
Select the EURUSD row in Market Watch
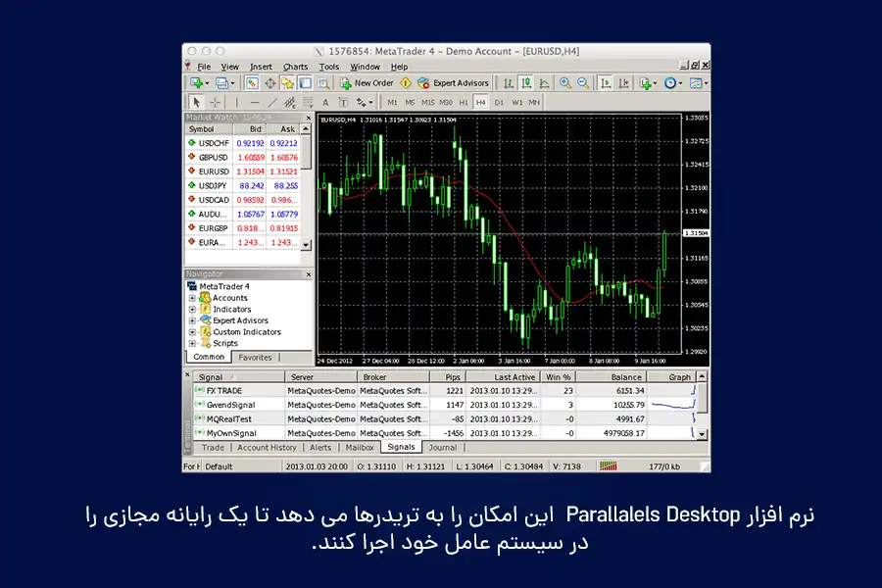pyautogui.click(x=243, y=171)
